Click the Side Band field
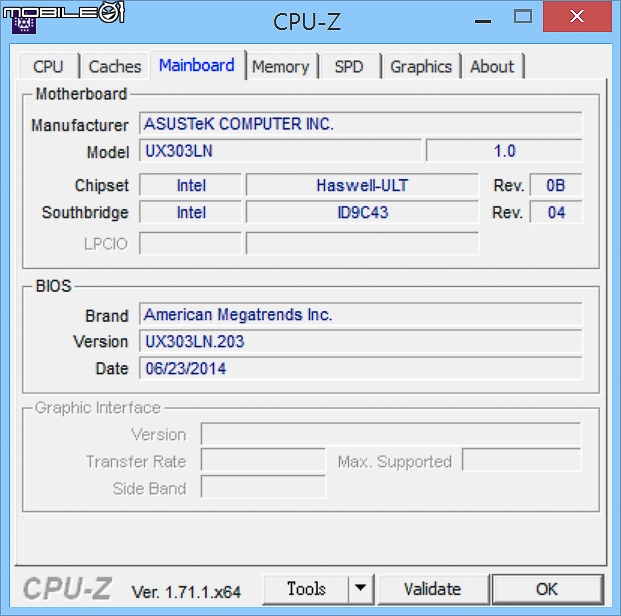Screen dimensions: 621x616 (263, 487)
